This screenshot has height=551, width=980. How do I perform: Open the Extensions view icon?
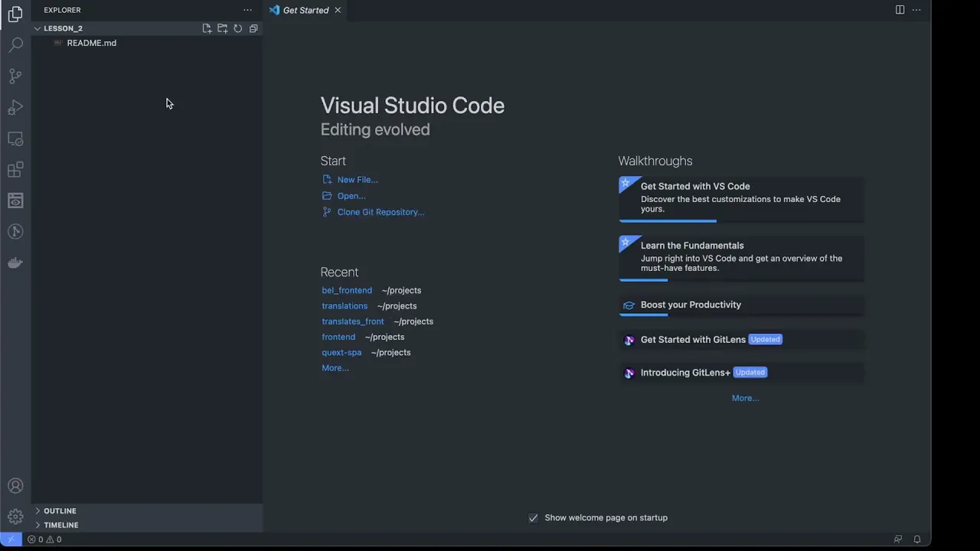(x=15, y=169)
